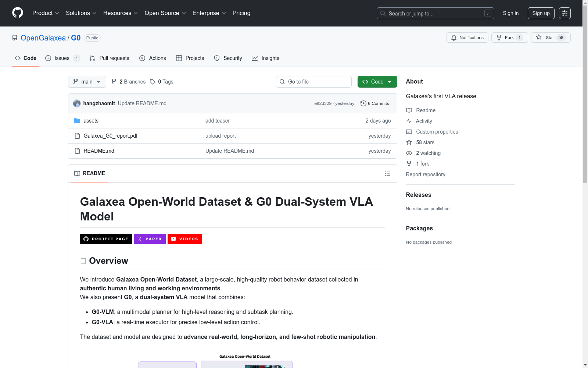This screenshot has height=368, width=588.
Task: Expand the Enterprise menu
Action: (209, 13)
